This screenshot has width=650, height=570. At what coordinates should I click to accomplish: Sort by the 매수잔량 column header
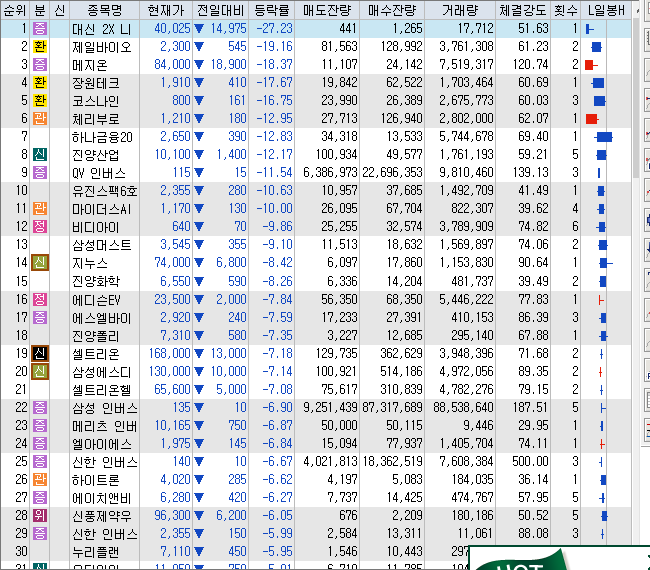(x=392, y=10)
